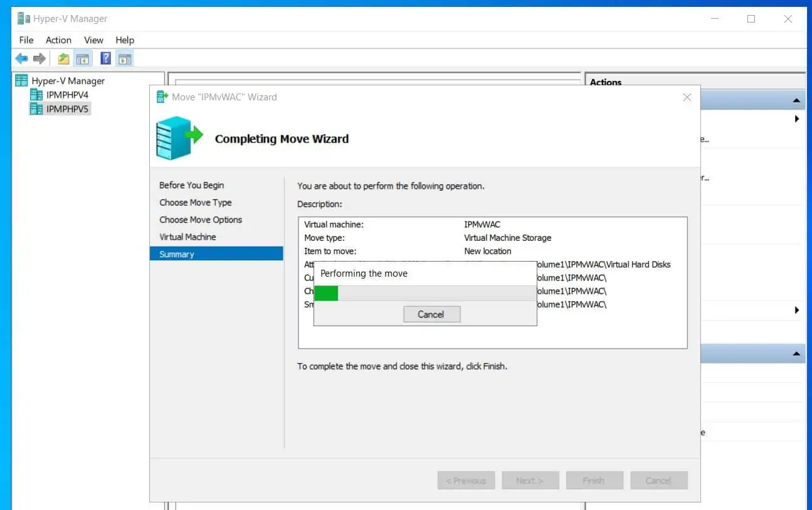The image size is (812, 510).
Task: Maximize the Hyper-V Manager window
Action: click(751, 19)
